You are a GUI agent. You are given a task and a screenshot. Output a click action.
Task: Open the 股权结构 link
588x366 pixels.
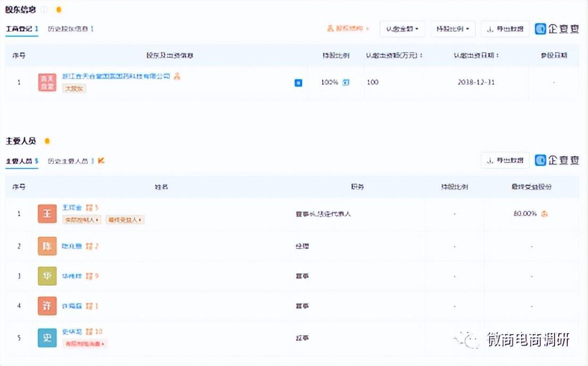(x=348, y=29)
